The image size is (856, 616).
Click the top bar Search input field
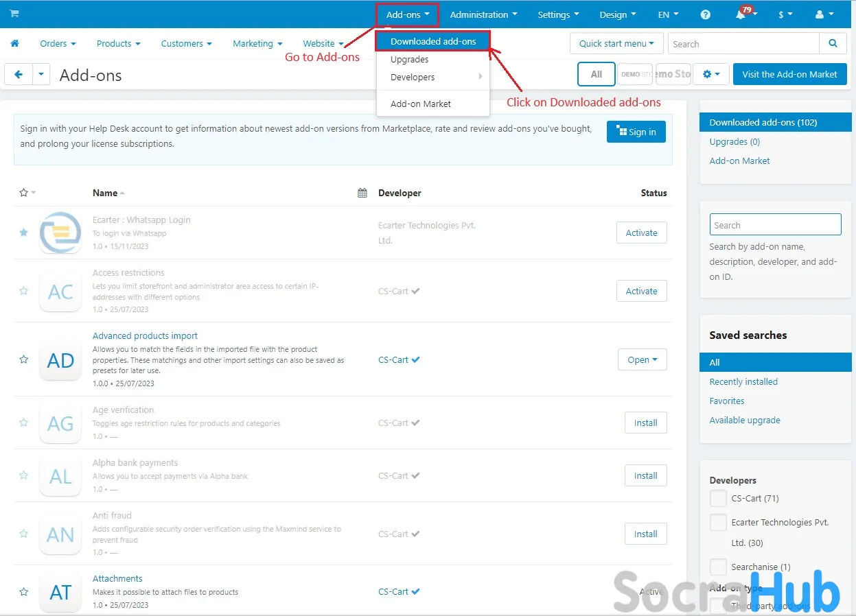743,44
